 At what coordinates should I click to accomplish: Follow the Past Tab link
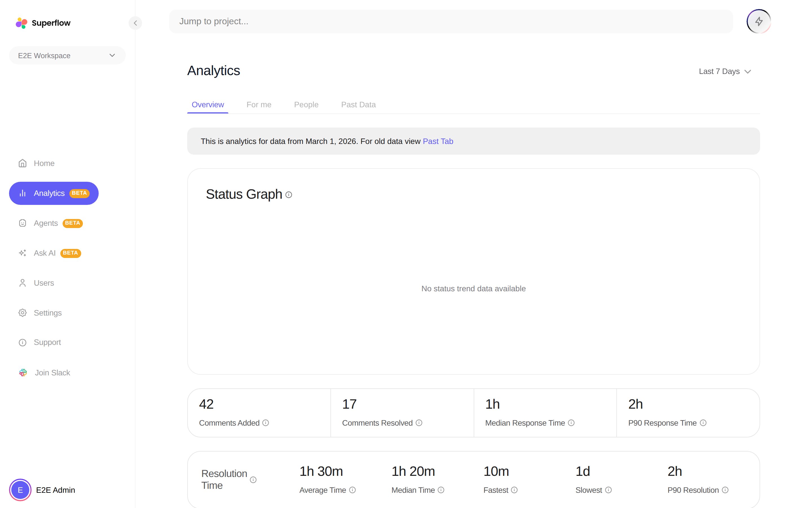tap(438, 141)
